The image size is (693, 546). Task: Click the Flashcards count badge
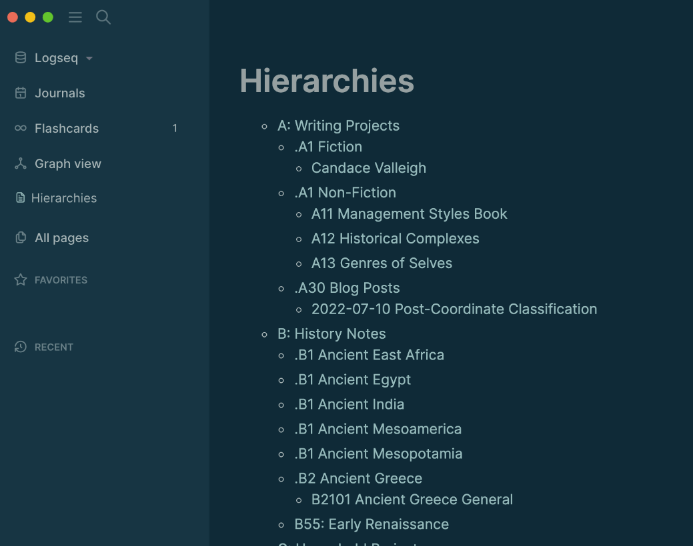175,128
